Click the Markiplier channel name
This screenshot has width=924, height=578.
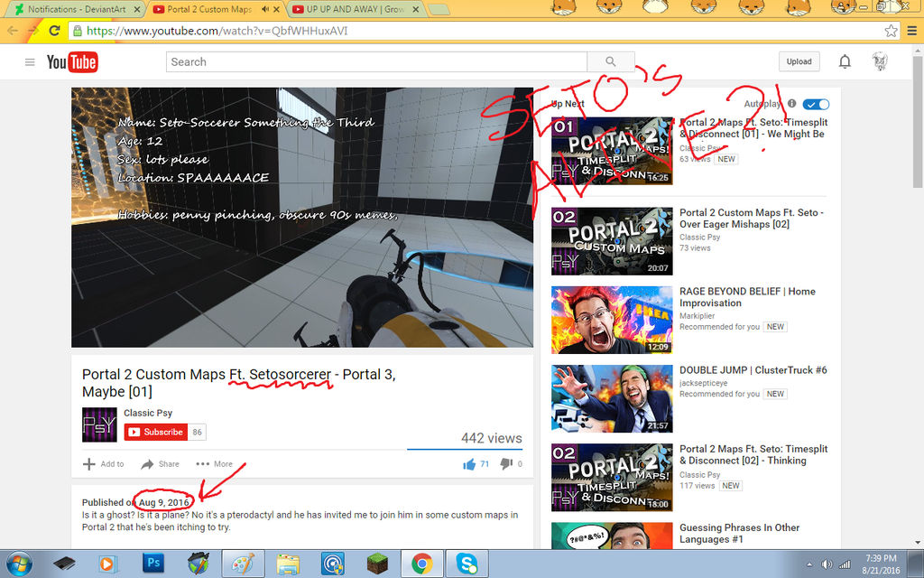(x=698, y=316)
